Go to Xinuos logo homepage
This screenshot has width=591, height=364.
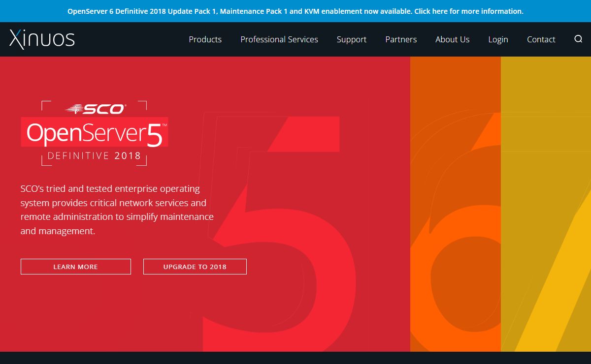(x=42, y=39)
